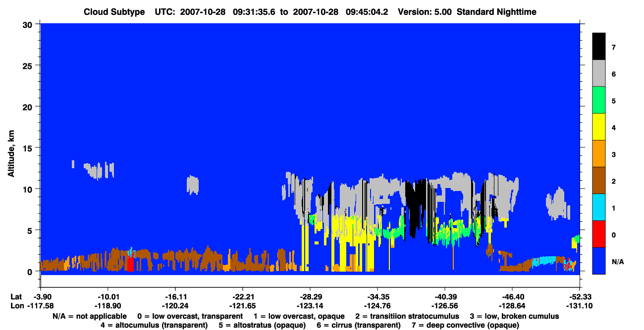Click longitude value -131.10

pos(580,306)
